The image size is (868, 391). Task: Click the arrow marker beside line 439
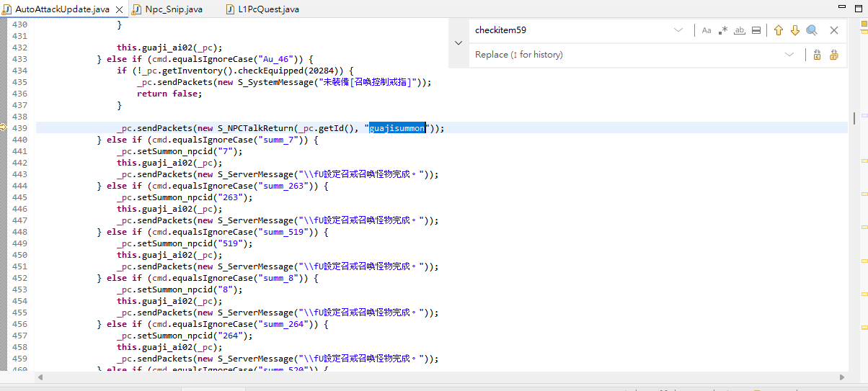coord(4,127)
